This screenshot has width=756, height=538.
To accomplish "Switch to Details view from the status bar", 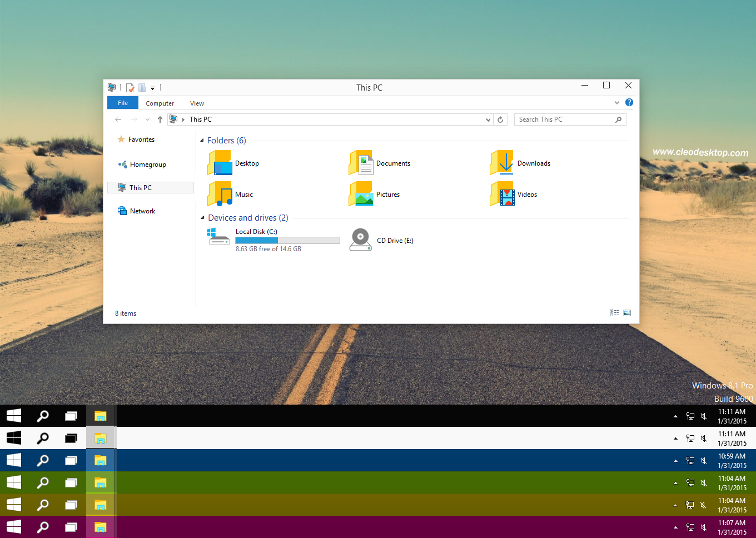I will pyautogui.click(x=614, y=312).
